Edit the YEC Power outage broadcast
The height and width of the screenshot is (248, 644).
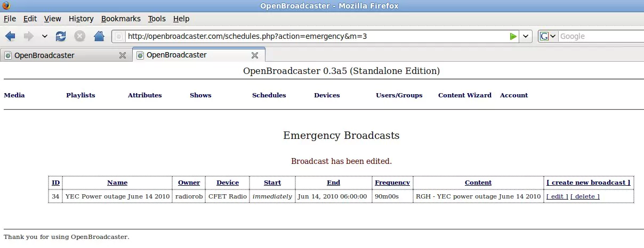coord(557,196)
